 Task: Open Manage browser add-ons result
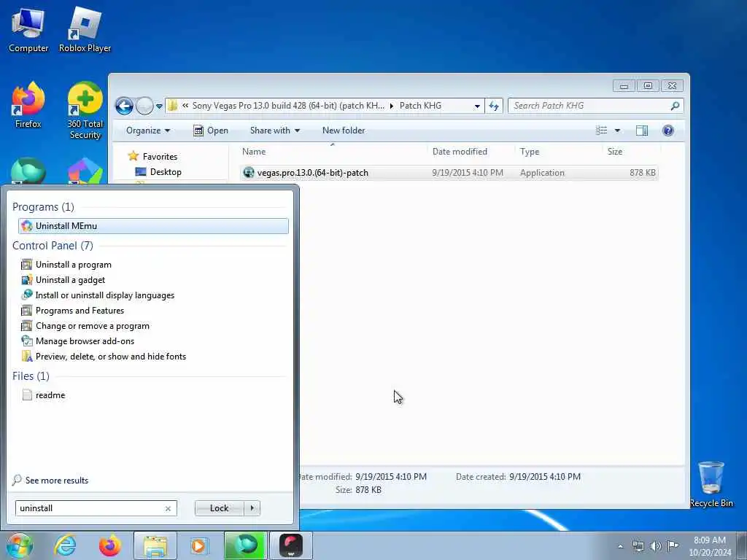point(85,341)
